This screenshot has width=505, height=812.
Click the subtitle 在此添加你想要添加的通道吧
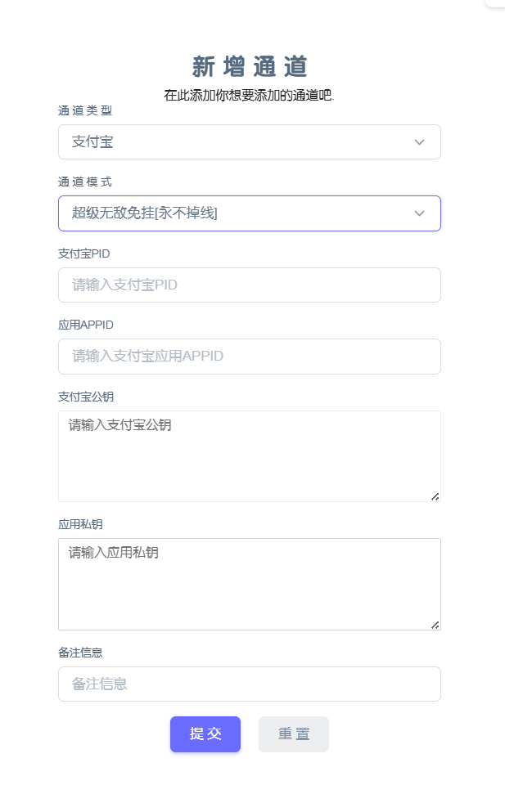(250, 95)
